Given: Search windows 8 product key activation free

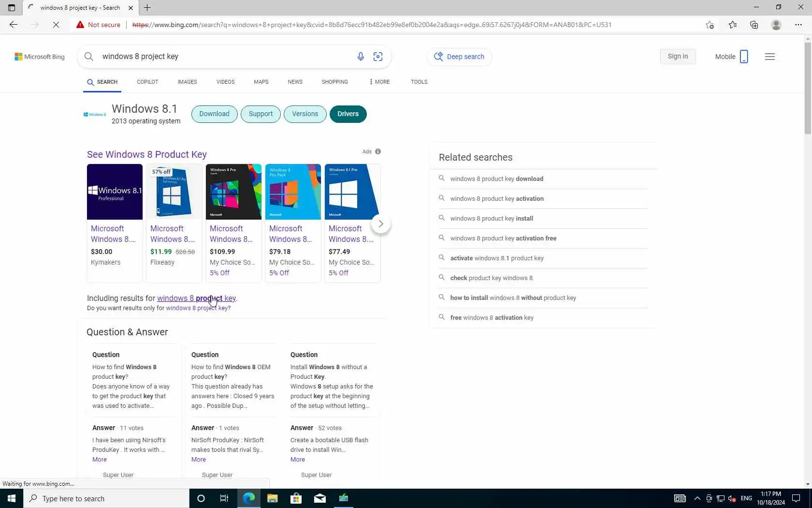Looking at the screenshot, I should pyautogui.click(x=503, y=239).
